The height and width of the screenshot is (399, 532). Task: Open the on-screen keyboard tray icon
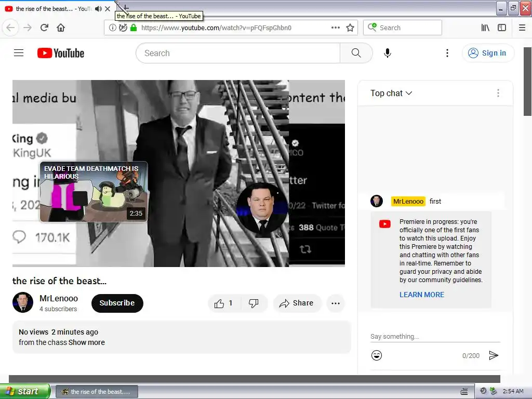[x=464, y=392]
